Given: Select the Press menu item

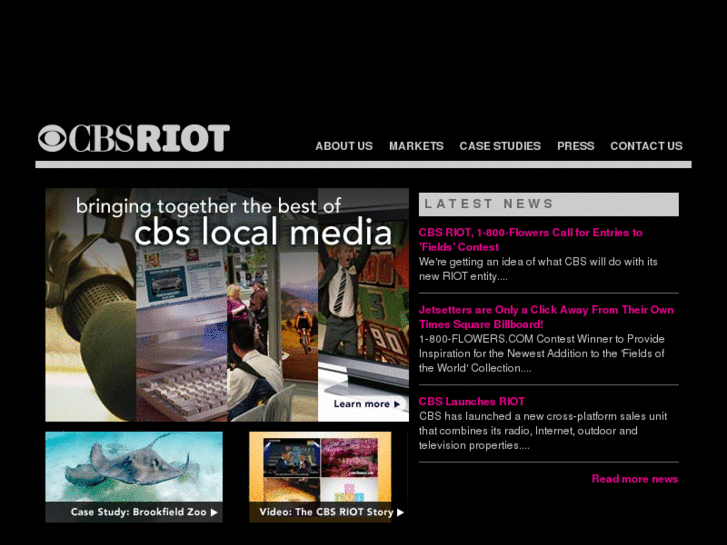Looking at the screenshot, I should pos(575,146).
